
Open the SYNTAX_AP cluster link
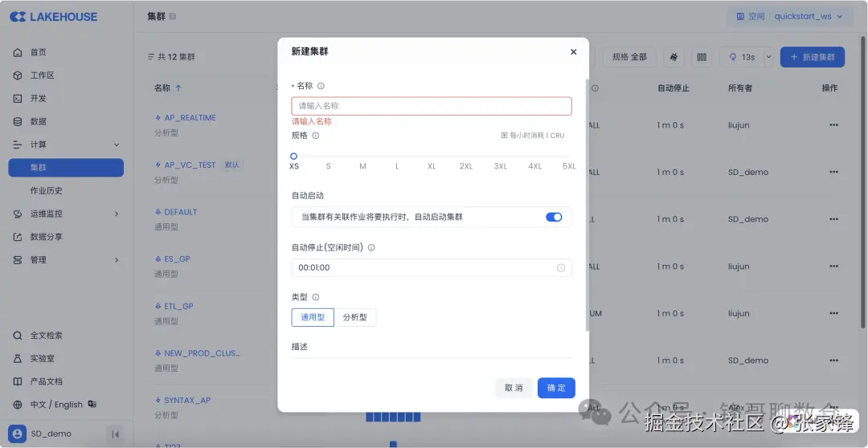click(x=187, y=400)
